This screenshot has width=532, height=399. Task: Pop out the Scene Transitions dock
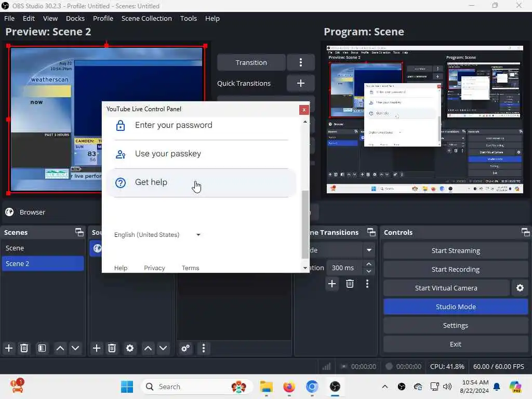(371, 232)
